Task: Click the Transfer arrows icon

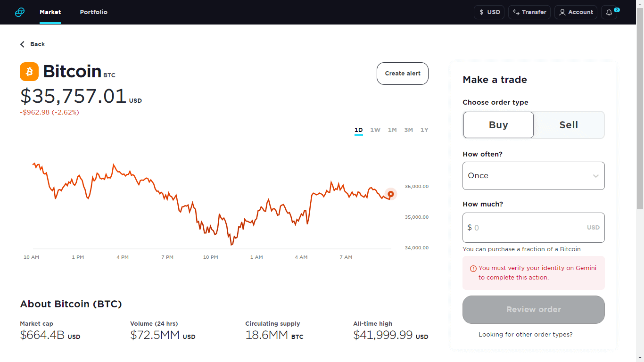Action: click(516, 12)
